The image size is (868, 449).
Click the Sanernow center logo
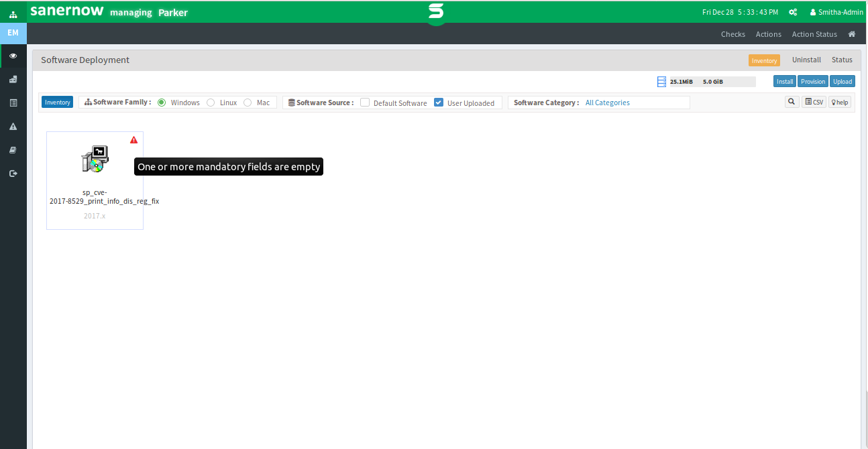pyautogui.click(x=436, y=12)
